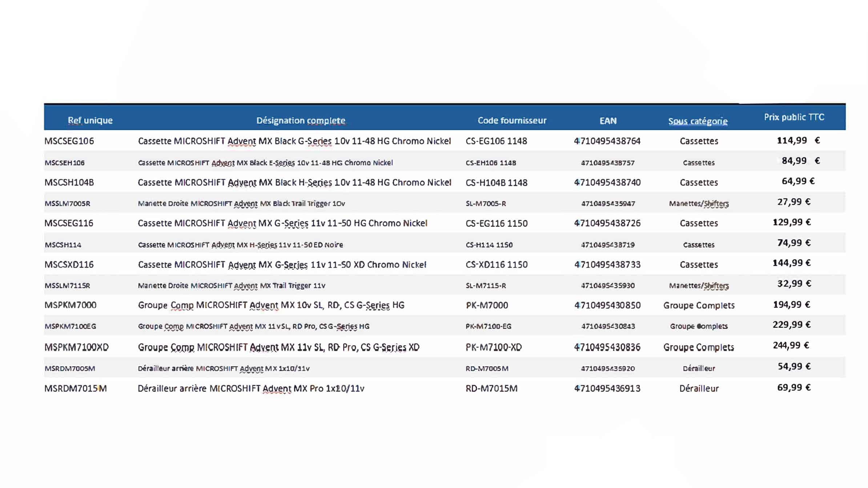This screenshot has width=868, height=488.
Task: Click the Manette Droite Trail Trigger 10v description
Action: point(241,203)
